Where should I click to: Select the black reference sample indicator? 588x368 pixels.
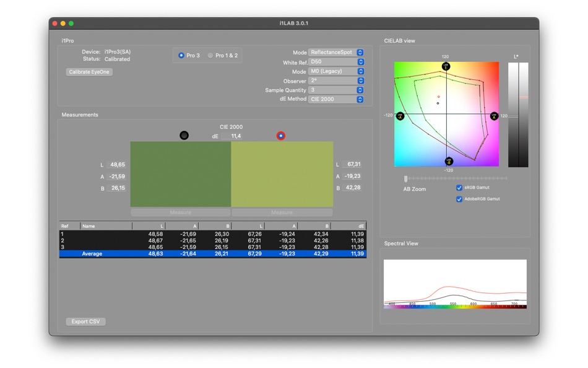pyautogui.click(x=184, y=135)
